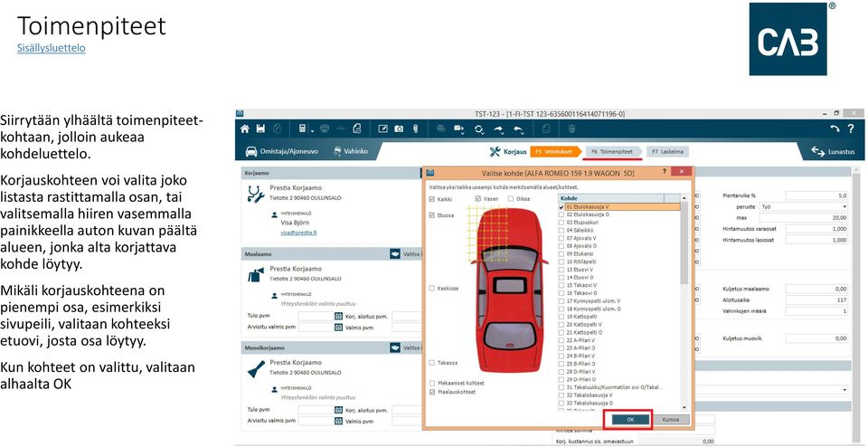868x447 pixels.
Task: Select 09 Etukansi list row
Action: click(x=618, y=253)
